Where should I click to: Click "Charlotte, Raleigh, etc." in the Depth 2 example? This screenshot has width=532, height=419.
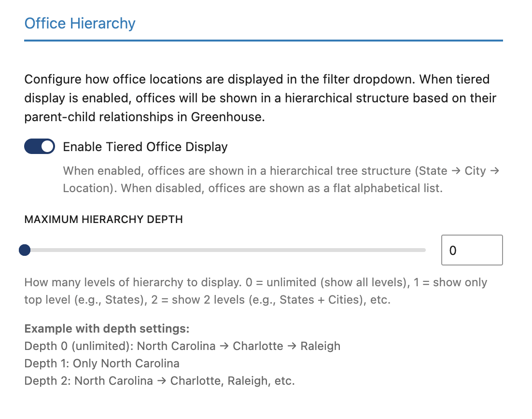tap(232, 381)
